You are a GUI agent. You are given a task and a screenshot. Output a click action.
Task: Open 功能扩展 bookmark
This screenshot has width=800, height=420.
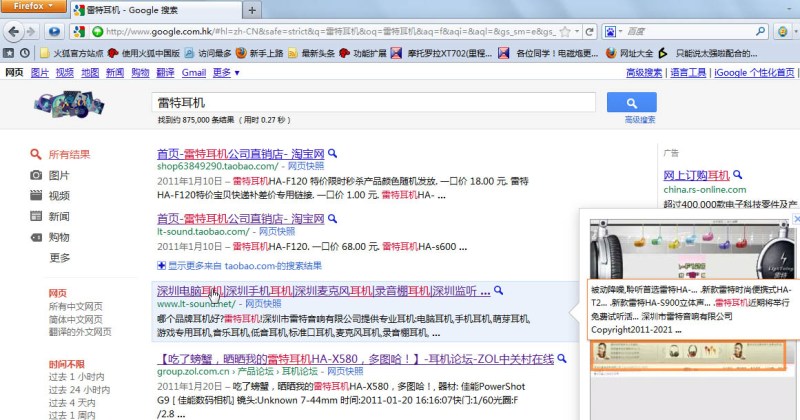click(363, 53)
